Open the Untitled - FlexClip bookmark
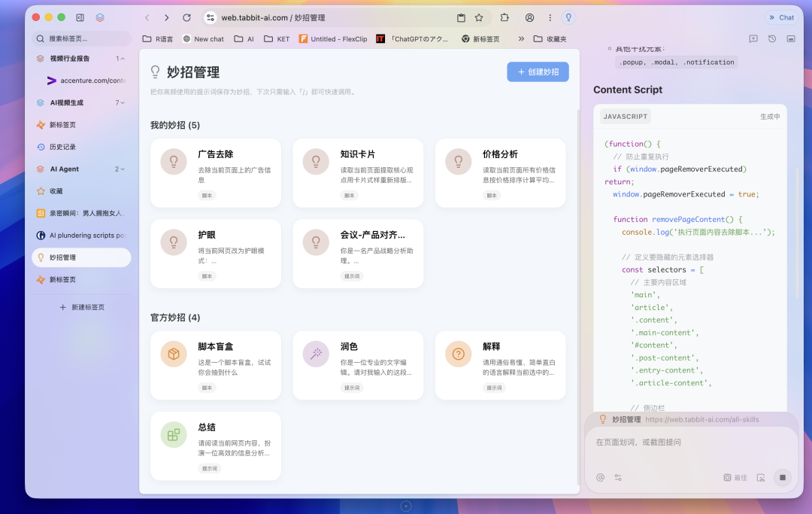The width and height of the screenshot is (812, 514). click(333, 39)
